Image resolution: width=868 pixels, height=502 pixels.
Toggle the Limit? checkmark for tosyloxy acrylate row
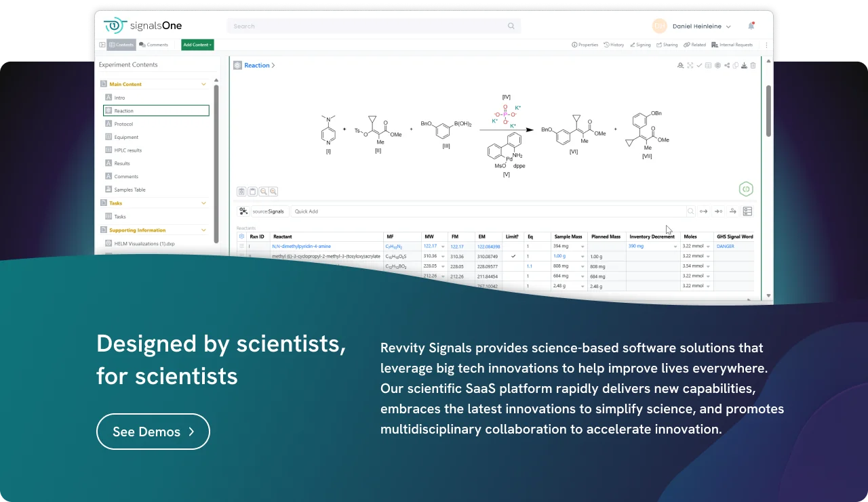coord(513,256)
